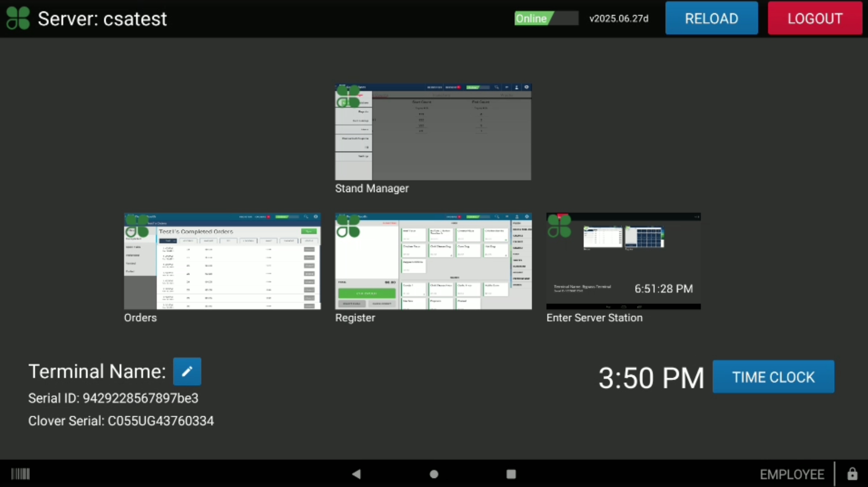The height and width of the screenshot is (487, 868).
Task: Click the Stand Manager label
Action: (x=372, y=188)
